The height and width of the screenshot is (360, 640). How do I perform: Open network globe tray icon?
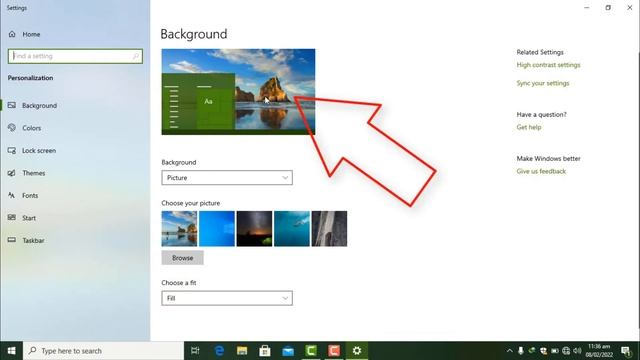pyautogui.click(x=566, y=351)
